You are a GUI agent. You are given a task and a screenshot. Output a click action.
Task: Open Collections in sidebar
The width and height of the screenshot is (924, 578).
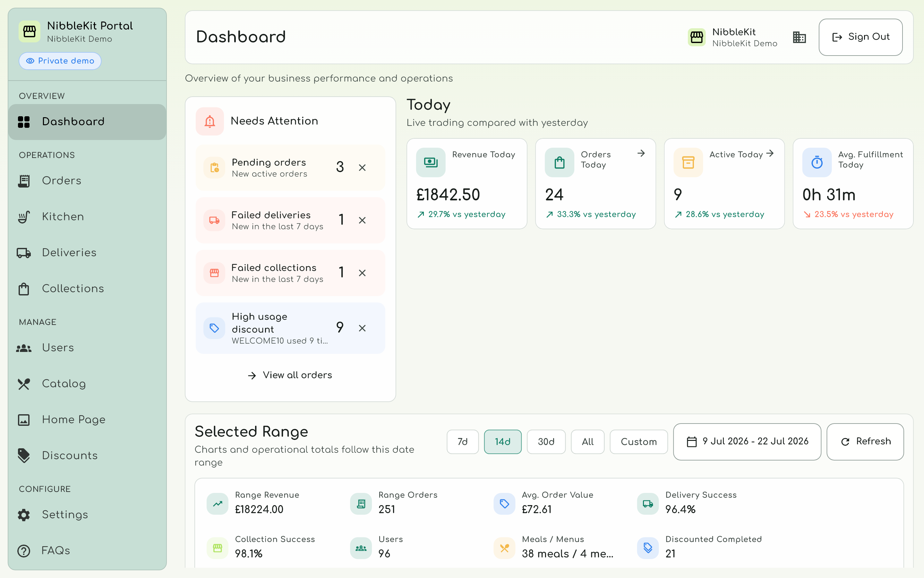(87, 288)
